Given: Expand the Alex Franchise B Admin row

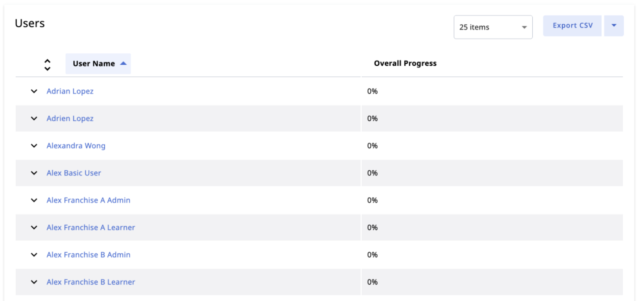Looking at the screenshot, I should [34, 255].
